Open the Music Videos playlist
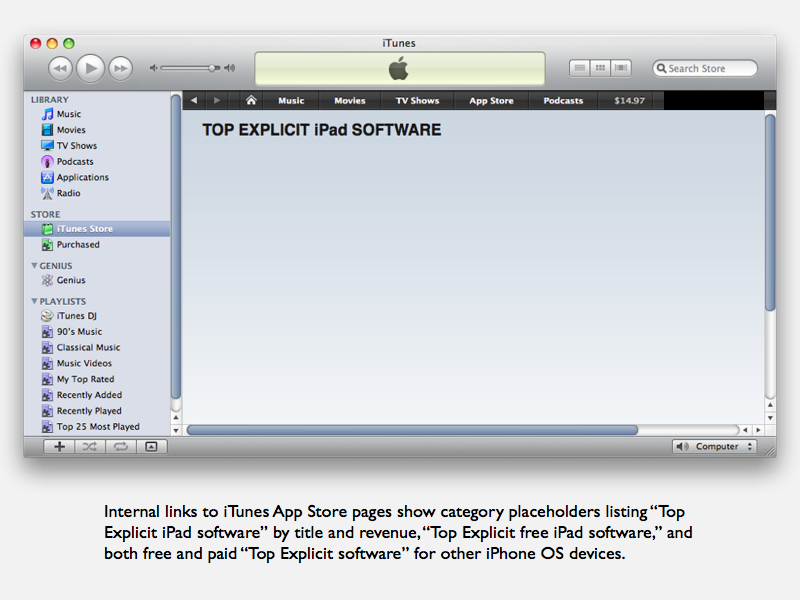800x600 pixels. [97, 363]
